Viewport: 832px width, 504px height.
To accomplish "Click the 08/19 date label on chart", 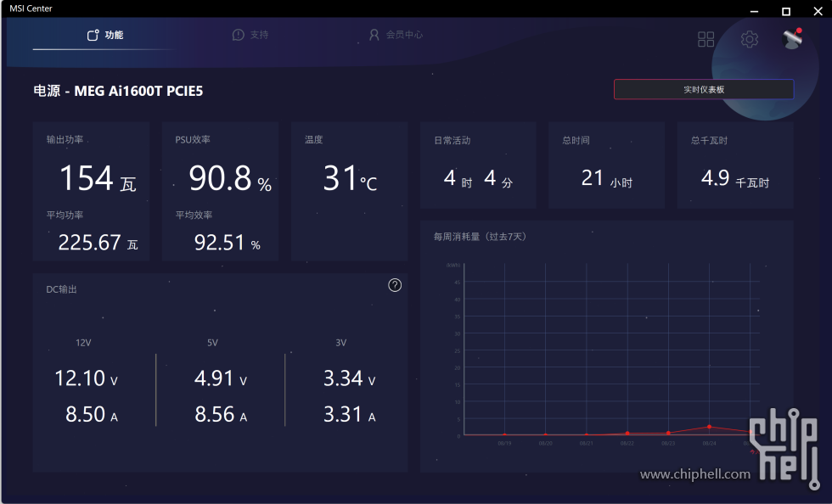I will click(504, 443).
